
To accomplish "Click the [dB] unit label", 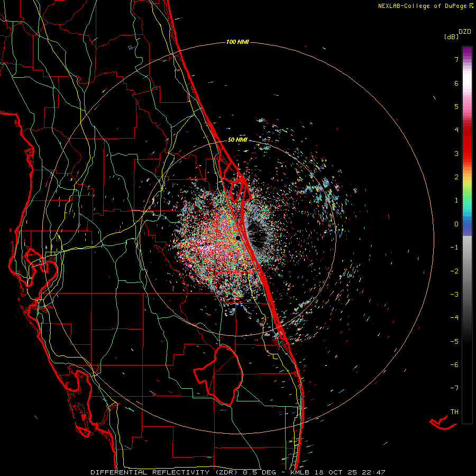I will click(x=452, y=36).
